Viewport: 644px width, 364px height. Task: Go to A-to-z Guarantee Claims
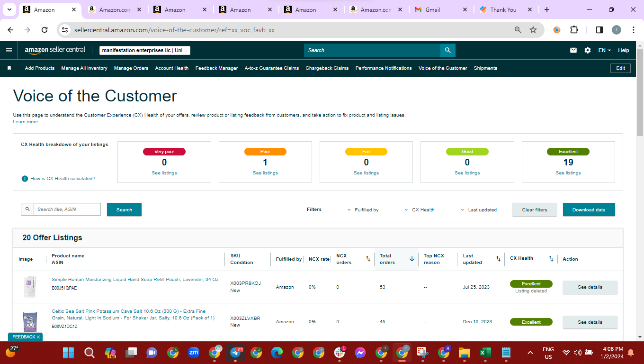(272, 68)
